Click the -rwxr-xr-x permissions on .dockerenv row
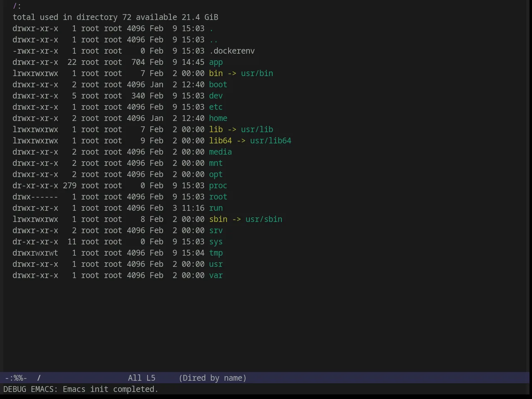The image size is (532, 399). pos(35,51)
